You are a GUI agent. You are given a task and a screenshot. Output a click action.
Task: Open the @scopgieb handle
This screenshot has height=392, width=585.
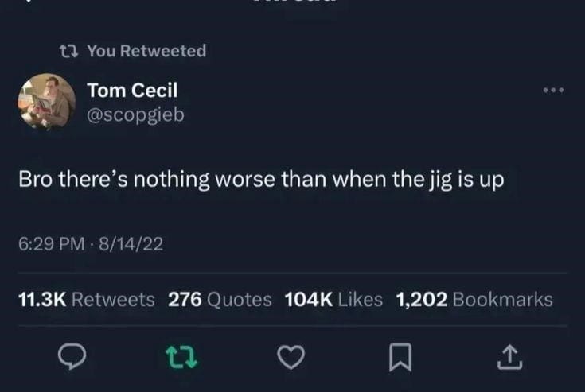click(x=135, y=114)
